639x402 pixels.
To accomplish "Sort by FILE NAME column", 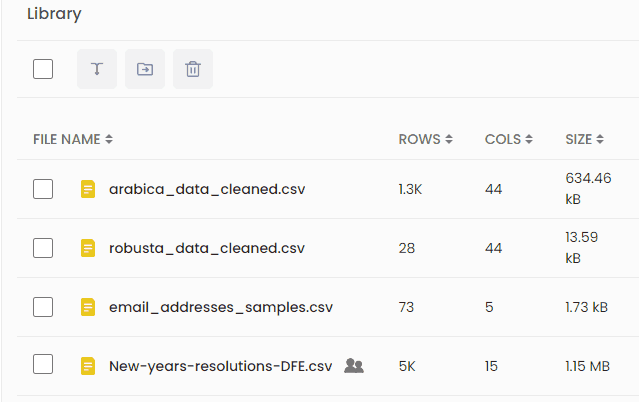I will [x=73, y=139].
